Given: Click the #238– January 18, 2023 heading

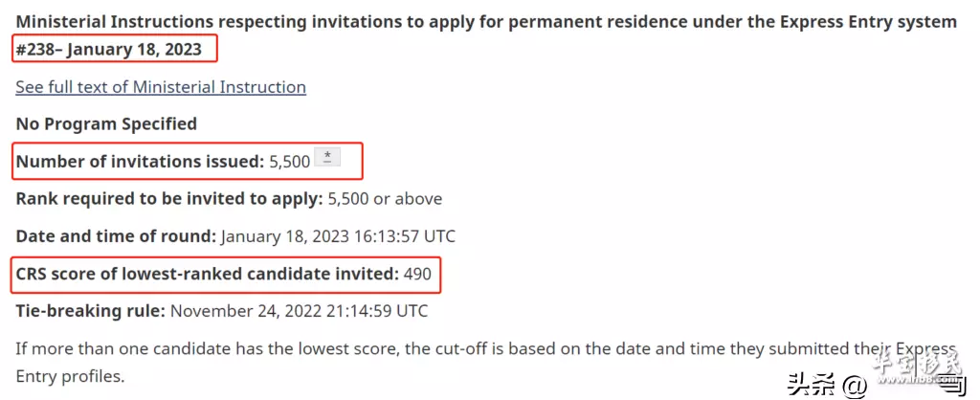Looking at the screenshot, I should pos(109,50).
